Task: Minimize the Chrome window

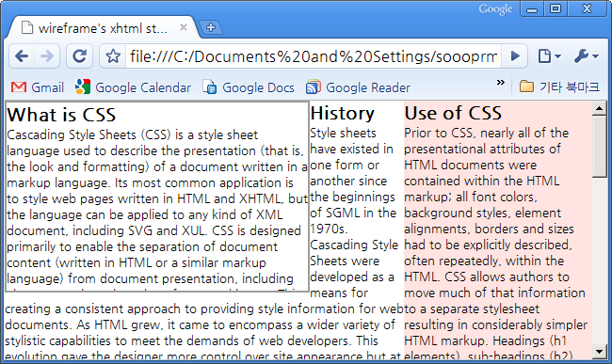Action: click(x=532, y=9)
